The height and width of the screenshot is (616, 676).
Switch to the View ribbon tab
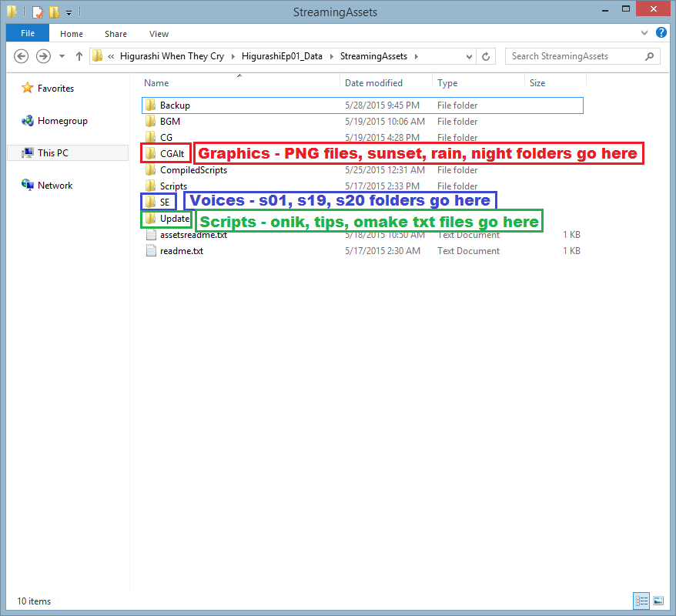(x=159, y=34)
